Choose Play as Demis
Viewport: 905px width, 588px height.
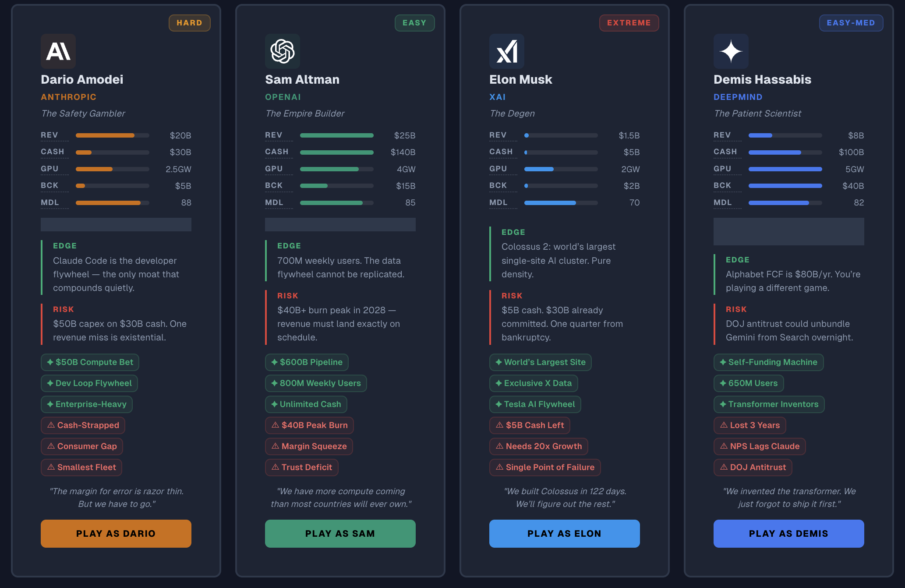pos(788,533)
